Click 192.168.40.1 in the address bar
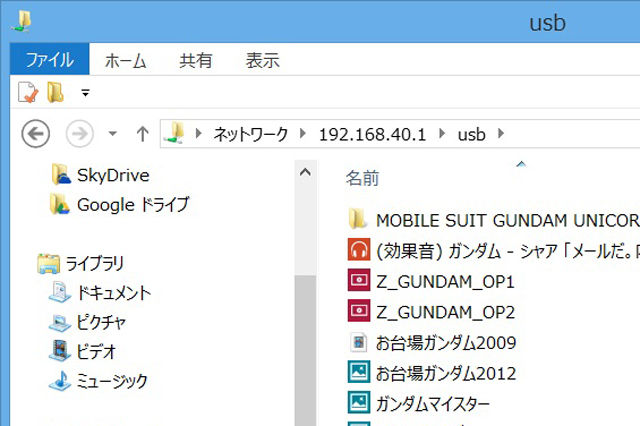This screenshot has width=640, height=426. pyautogui.click(x=372, y=134)
